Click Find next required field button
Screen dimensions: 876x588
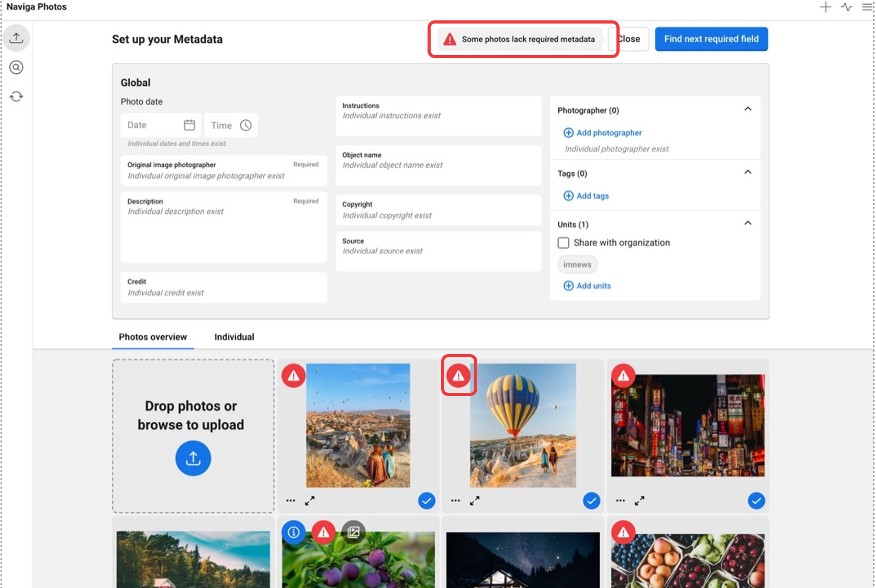[x=711, y=39]
